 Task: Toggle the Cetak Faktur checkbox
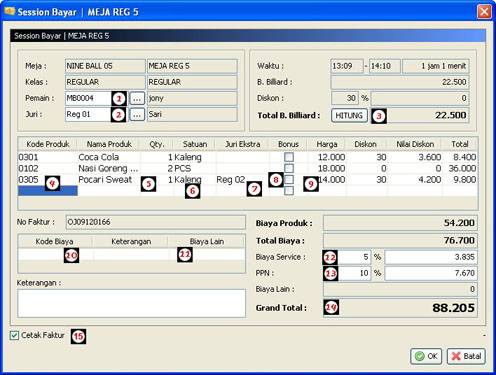pyautogui.click(x=14, y=335)
